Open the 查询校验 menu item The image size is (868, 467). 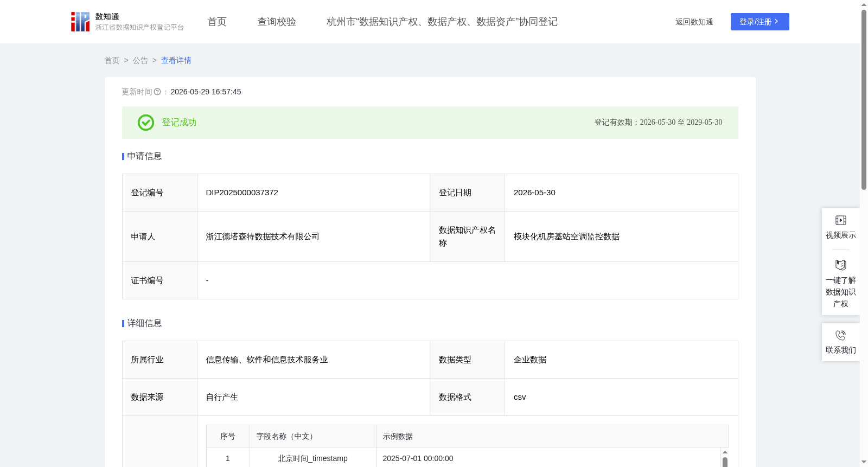coord(277,22)
